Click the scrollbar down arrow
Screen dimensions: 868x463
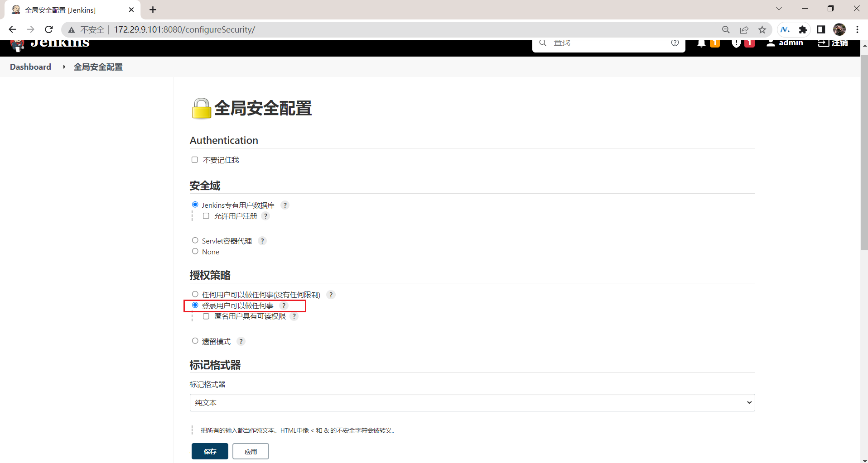click(864, 460)
